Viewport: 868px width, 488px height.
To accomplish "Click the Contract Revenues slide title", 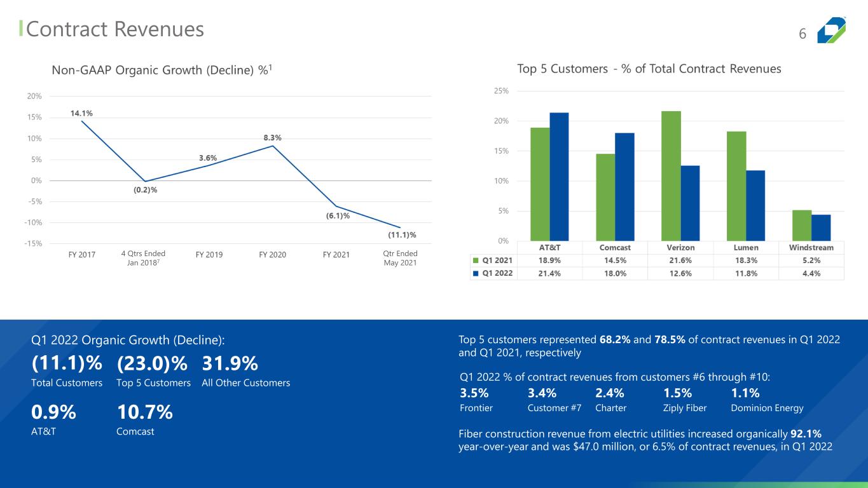I will pos(115,29).
